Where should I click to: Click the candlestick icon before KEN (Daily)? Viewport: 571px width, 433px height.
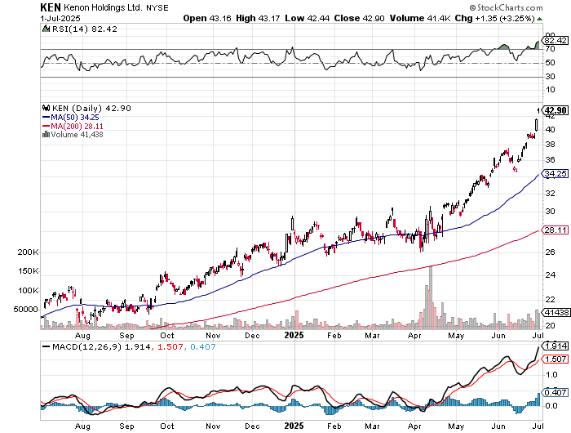[x=46, y=108]
